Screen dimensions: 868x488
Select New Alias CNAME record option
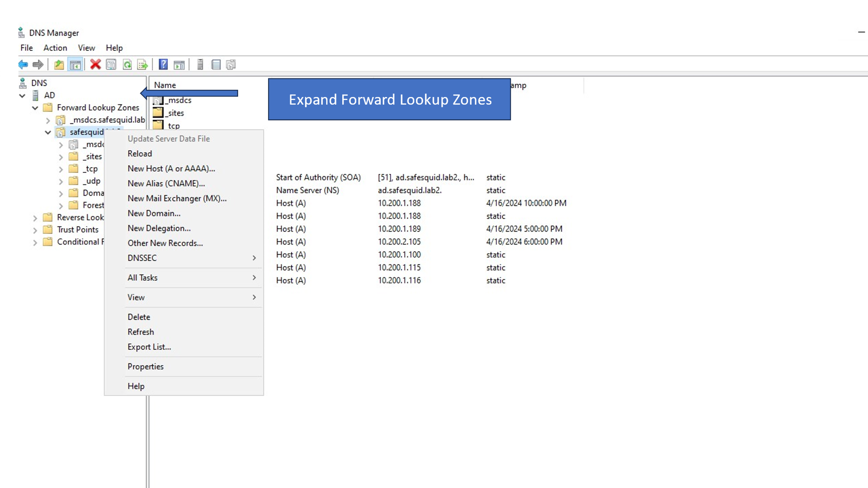click(166, 183)
